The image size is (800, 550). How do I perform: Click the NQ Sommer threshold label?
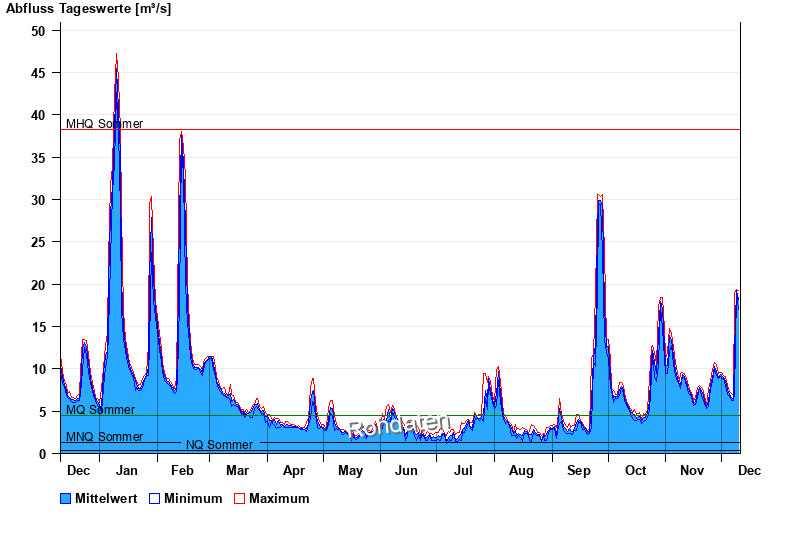pos(219,445)
